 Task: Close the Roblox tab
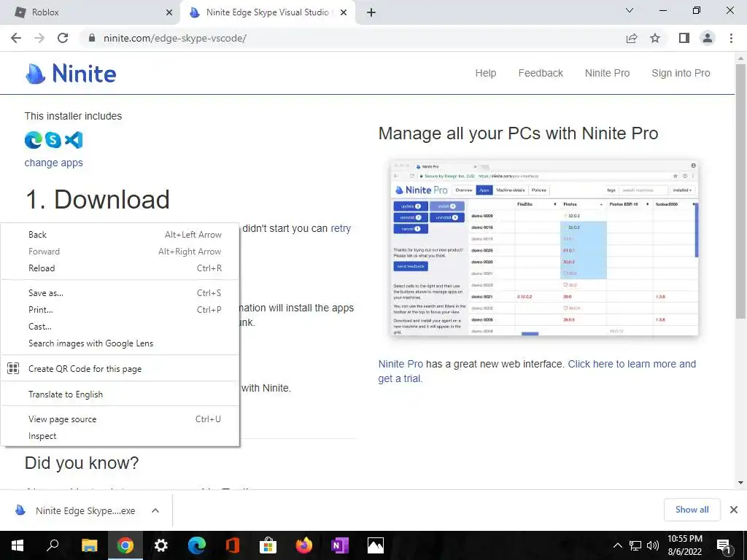(x=169, y=13)
